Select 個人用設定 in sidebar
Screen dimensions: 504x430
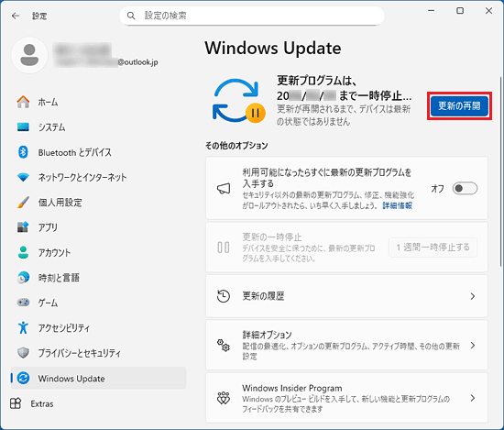pyautogui.click(x=98, y=203)
